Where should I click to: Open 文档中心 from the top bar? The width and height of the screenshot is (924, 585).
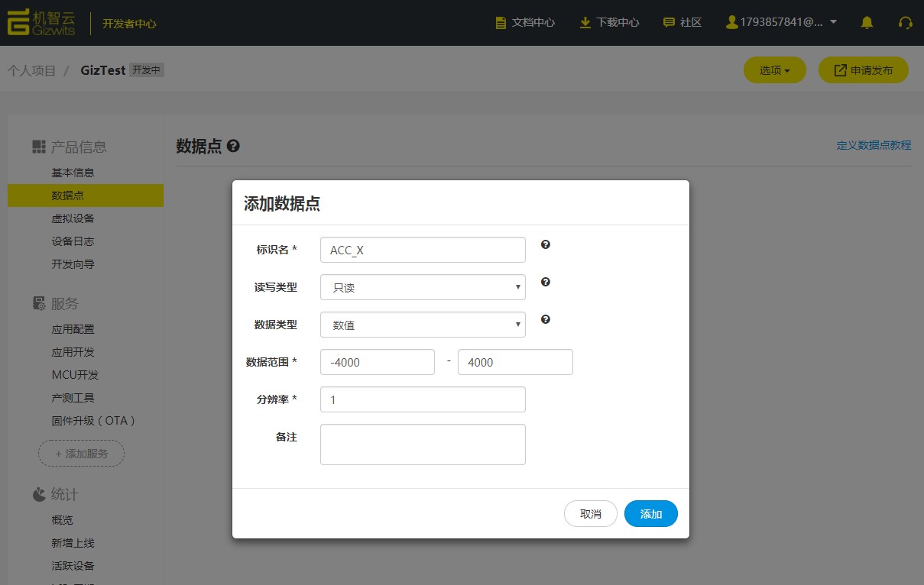[525, 23]
